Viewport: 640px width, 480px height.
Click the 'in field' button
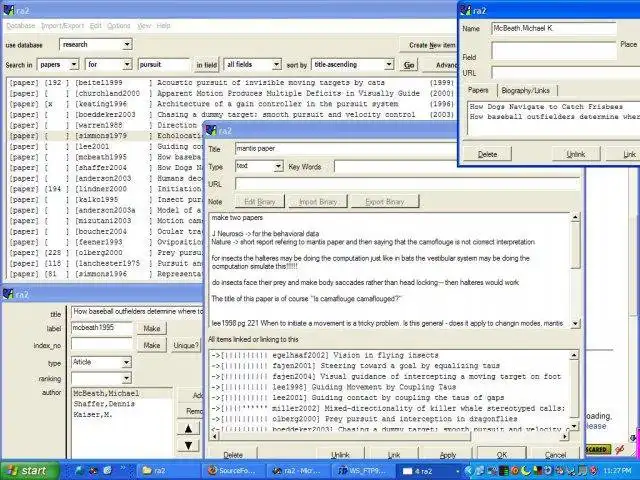tap(207, 65)
